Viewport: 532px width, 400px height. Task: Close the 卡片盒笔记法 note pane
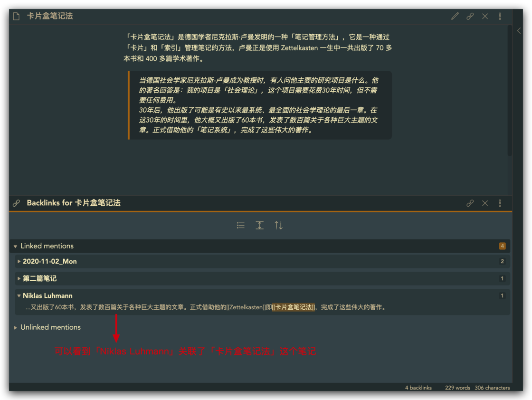click(485, 16)
